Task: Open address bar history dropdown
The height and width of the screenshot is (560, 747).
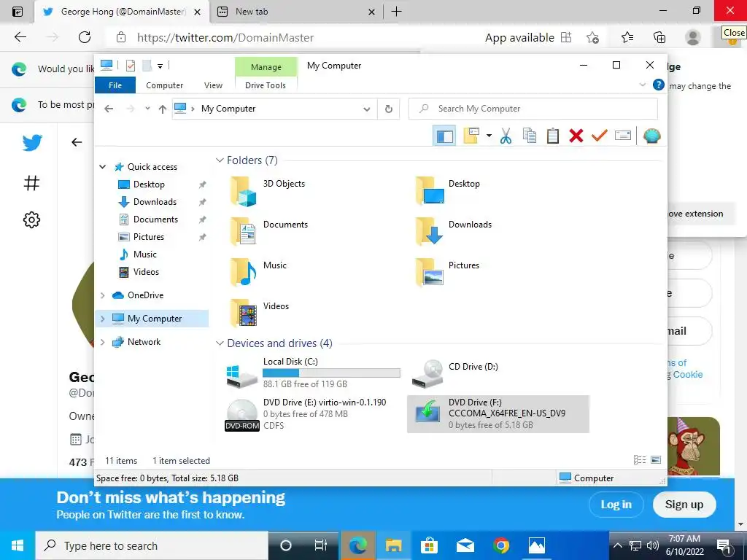Action: (367, 109)
